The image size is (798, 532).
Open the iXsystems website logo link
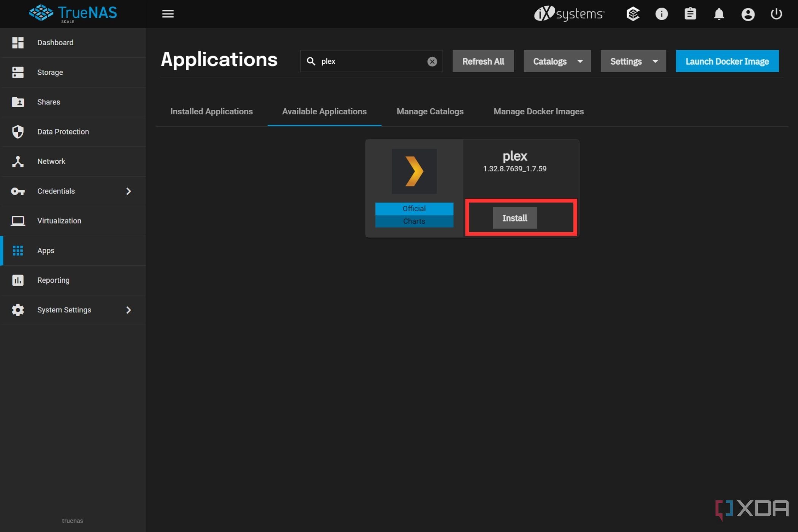(x=569, y=14)
